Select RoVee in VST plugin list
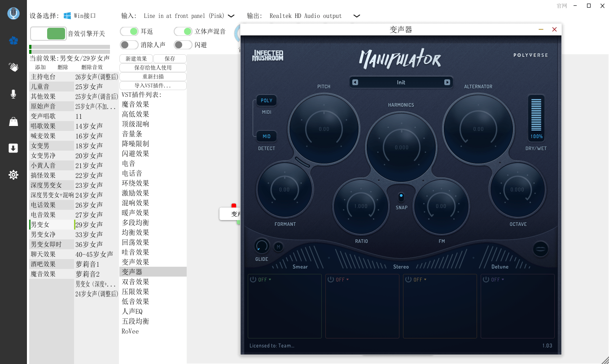 point(153,331)
